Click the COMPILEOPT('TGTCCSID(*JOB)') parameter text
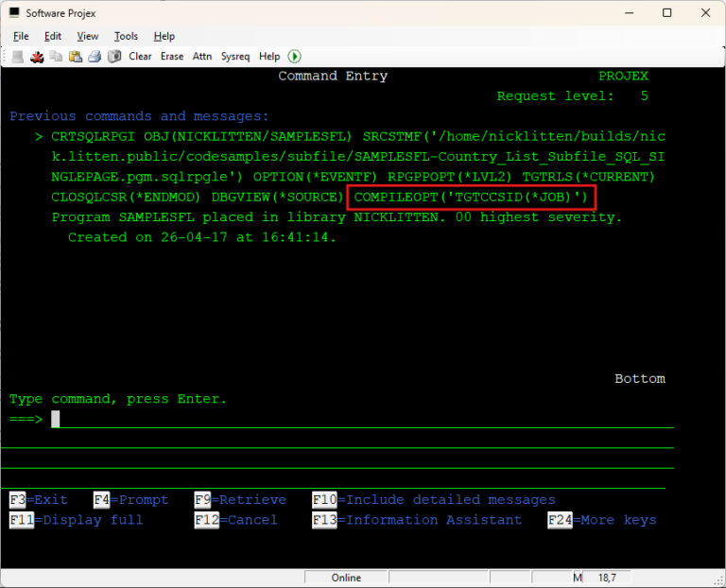The width and height of the screenshot is (726, 588). (x=471, y=198)
